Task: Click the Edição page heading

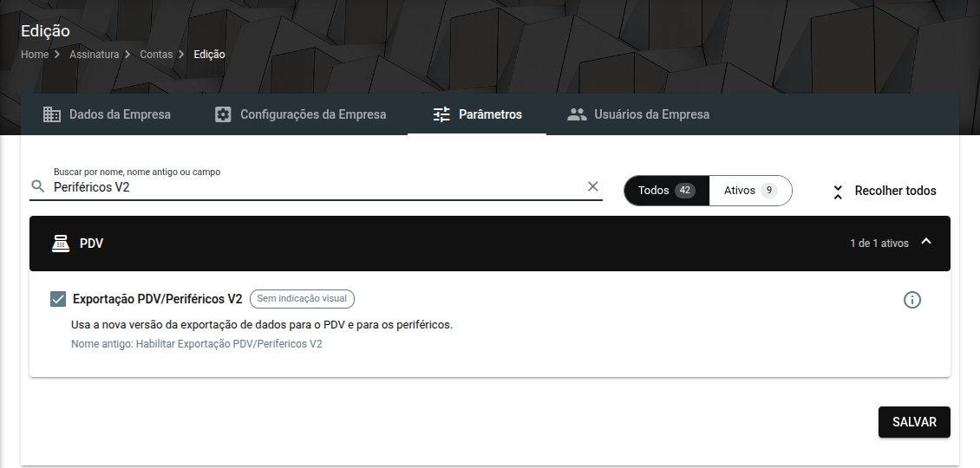Action: (x=46, y=30)
